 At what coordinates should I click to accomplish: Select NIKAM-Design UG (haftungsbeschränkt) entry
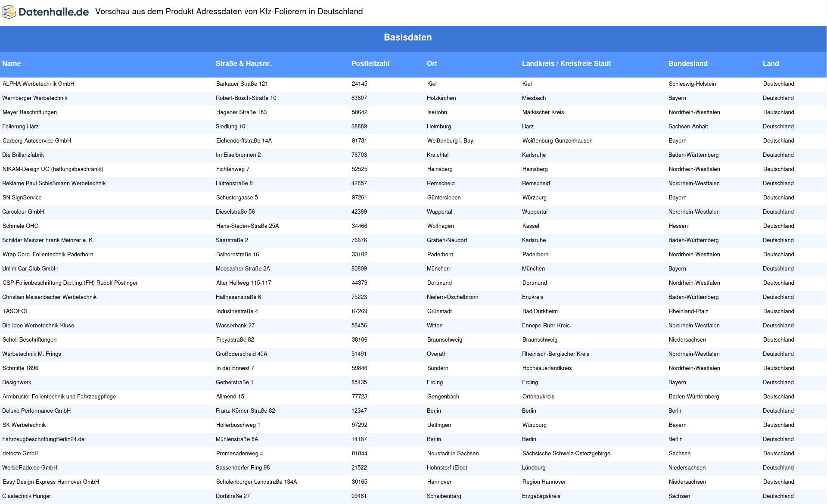53,169
